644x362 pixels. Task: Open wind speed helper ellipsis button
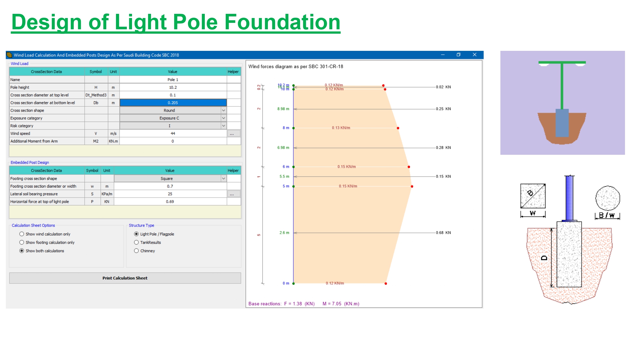tap(233, 134)
